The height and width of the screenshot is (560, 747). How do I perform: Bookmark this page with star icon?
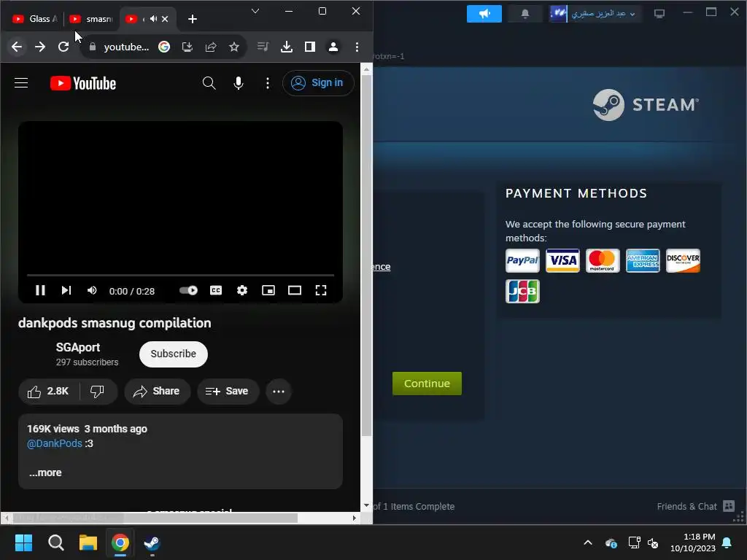pyautogui.click(x=234, y=47)
